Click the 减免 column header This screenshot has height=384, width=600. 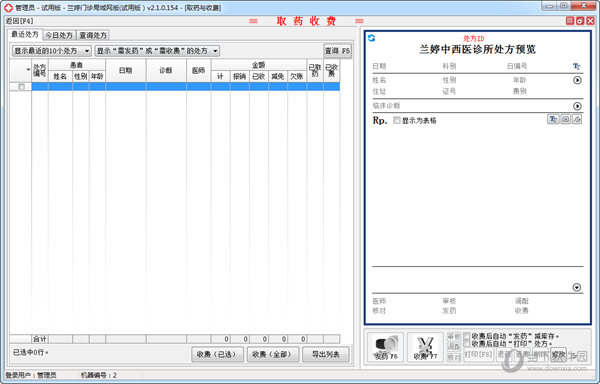(x=277, y=76)
